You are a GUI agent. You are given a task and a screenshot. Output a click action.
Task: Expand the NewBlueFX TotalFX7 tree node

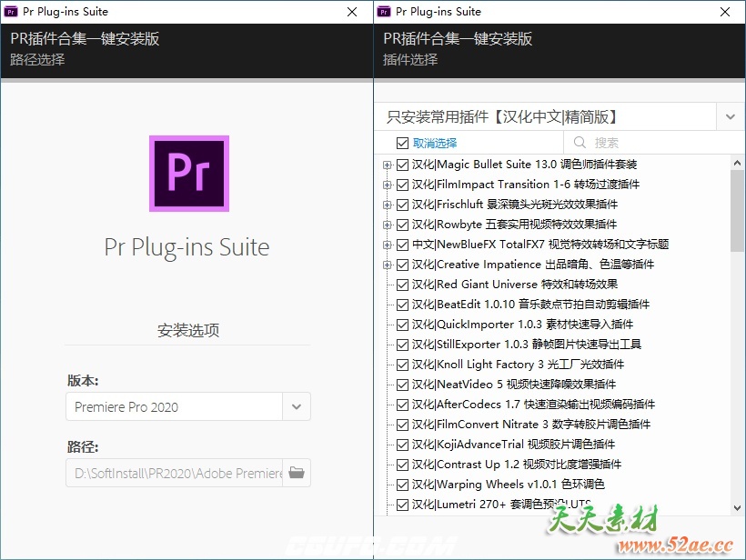pos(388,244)
